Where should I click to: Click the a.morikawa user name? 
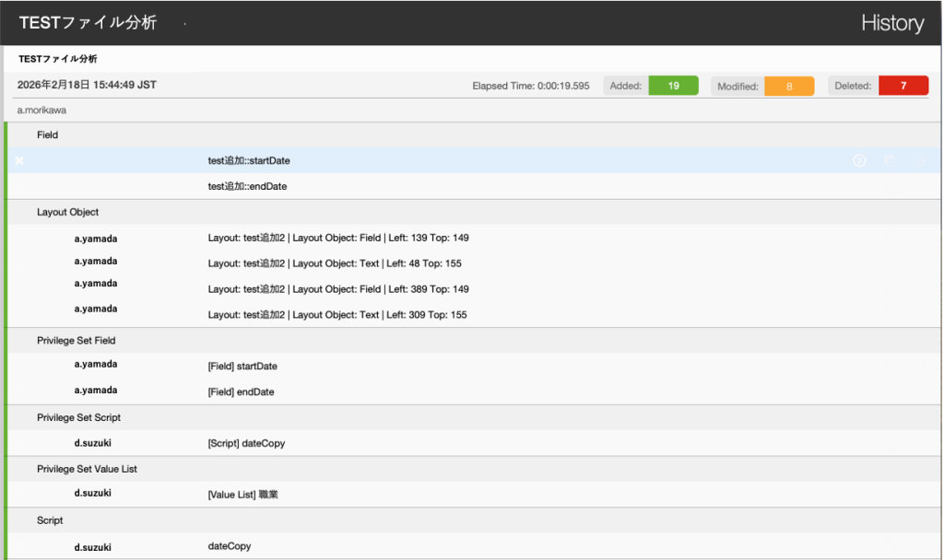click(x=41, y=110)
